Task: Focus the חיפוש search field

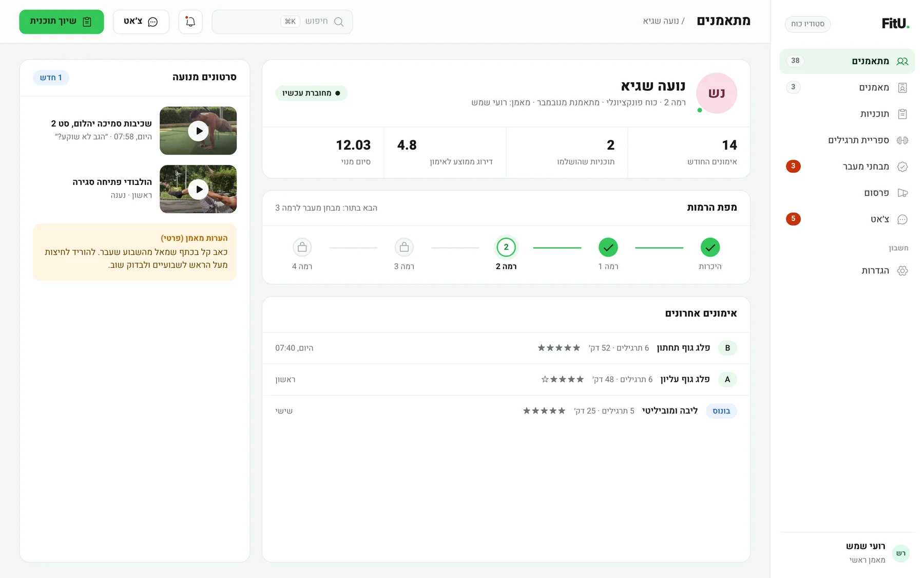Action: pos(282,22)
